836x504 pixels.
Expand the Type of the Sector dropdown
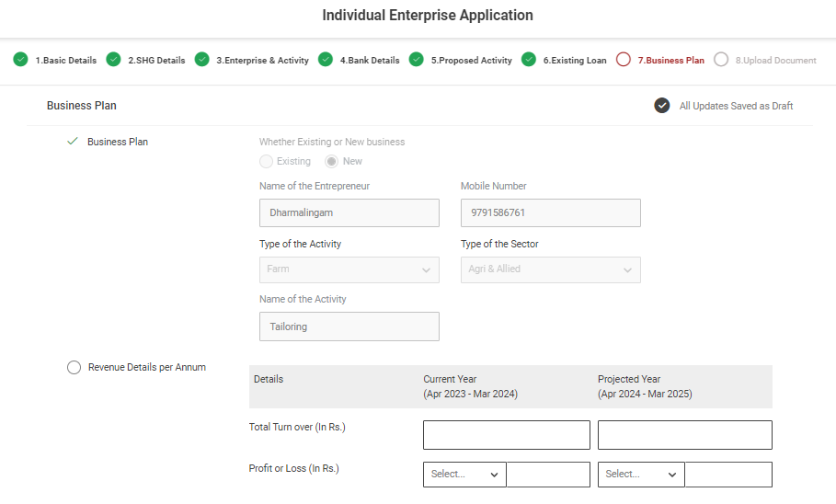[550, 269]
